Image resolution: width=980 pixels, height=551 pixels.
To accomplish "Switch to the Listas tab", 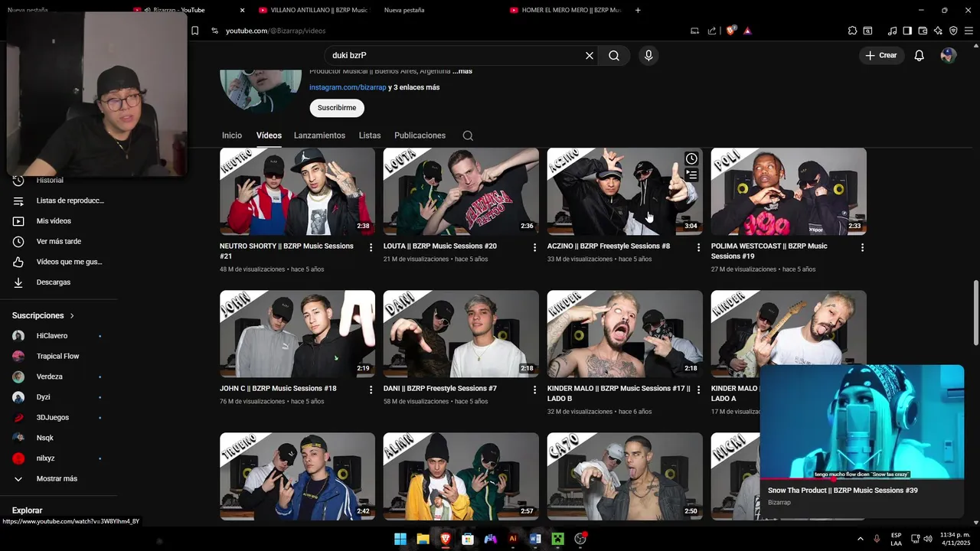I will (x=370, y=135).
